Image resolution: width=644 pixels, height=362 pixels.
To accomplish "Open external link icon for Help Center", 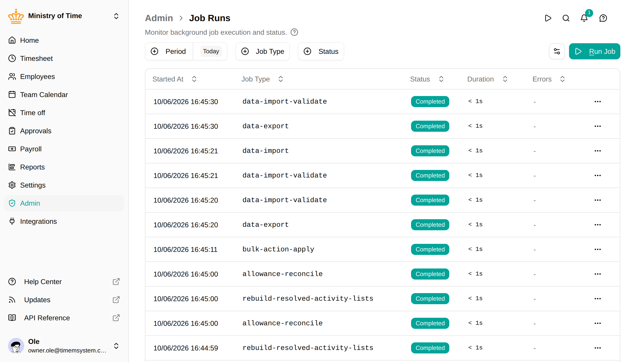I will (x=116, y=282).
